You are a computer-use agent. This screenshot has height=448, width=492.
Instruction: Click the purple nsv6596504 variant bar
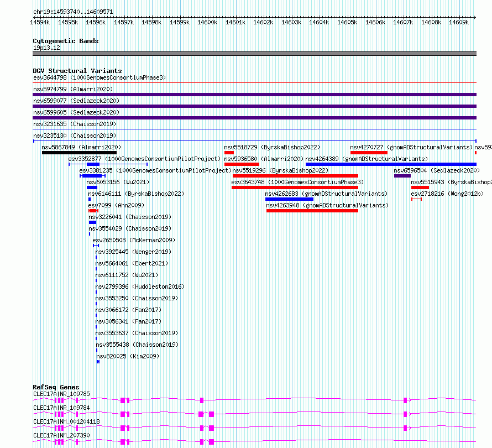402,176
